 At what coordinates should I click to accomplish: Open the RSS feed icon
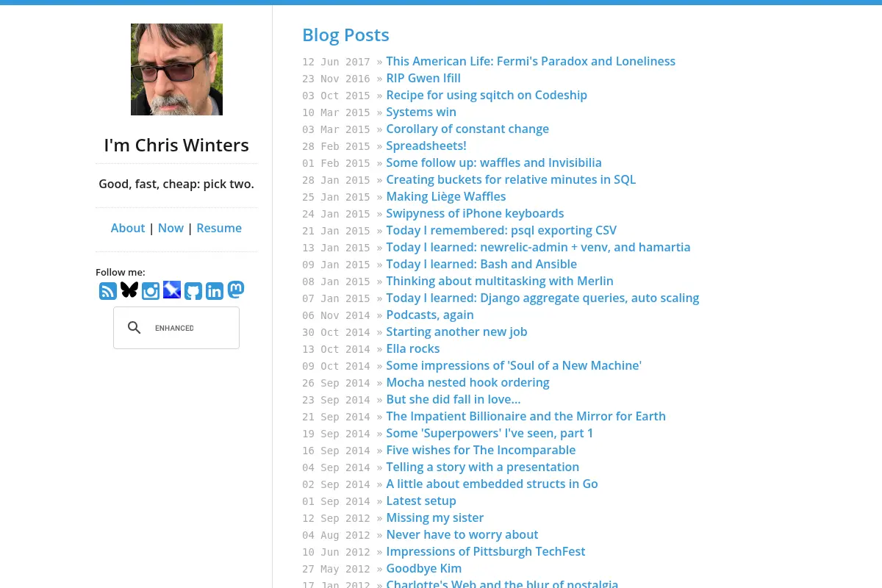[x=108, y=291]
